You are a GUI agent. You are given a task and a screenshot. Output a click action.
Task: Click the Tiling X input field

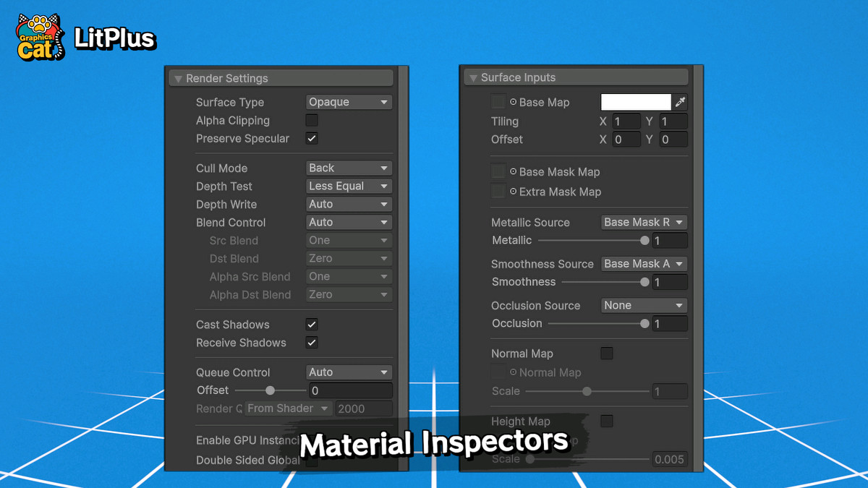pyautogui.click(x=626, y=121)
